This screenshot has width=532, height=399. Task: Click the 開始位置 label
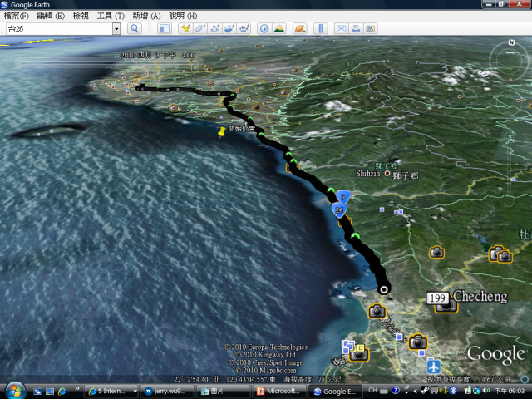click(x=242, y=129)
